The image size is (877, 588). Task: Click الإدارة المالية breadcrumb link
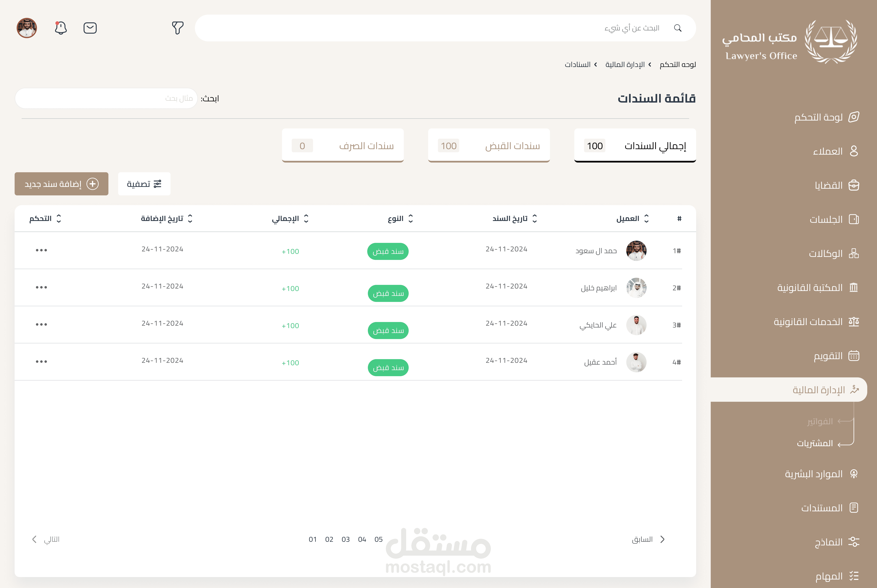coord(625,65)
